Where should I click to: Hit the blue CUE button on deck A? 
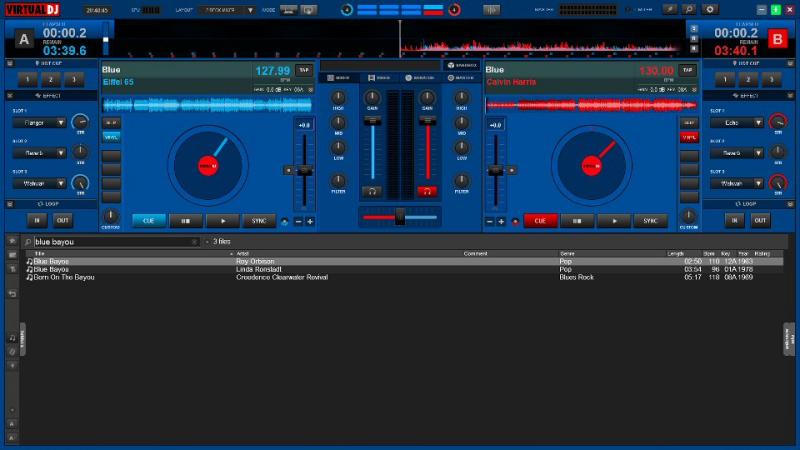tap(148, 221)
